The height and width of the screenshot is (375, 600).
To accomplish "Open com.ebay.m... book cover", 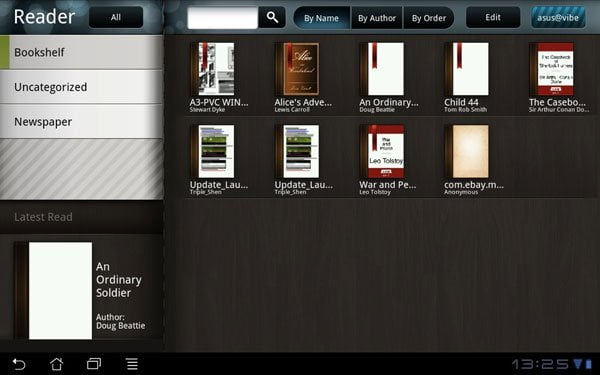I will coord(467,152).
